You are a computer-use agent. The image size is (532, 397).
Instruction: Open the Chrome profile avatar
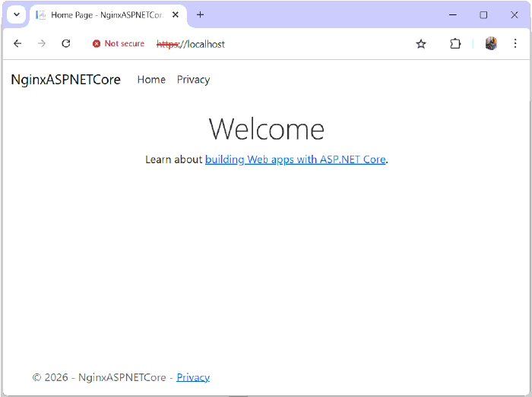pos(491,44)
